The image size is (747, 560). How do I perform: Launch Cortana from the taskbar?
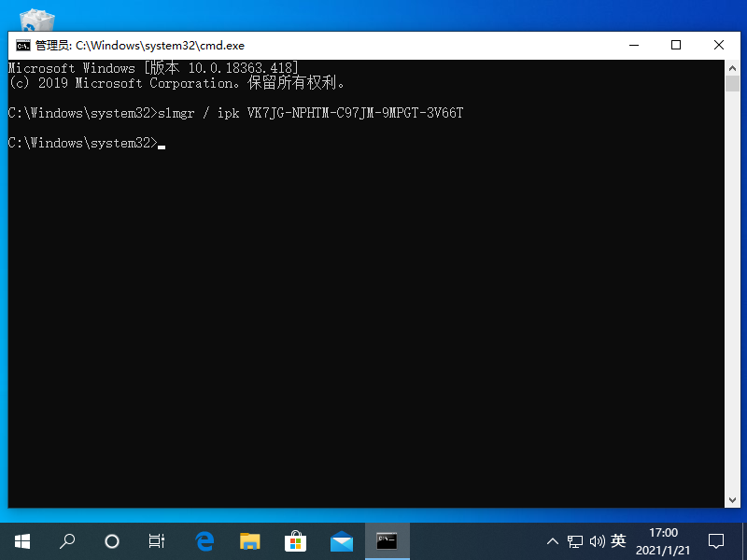tap(112, 540)
